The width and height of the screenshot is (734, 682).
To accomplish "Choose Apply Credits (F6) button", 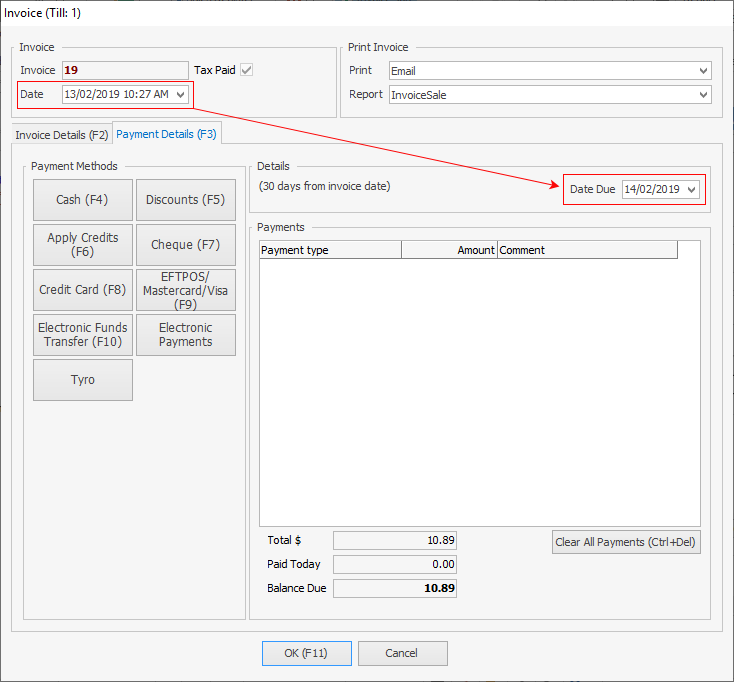I will 83,245.
